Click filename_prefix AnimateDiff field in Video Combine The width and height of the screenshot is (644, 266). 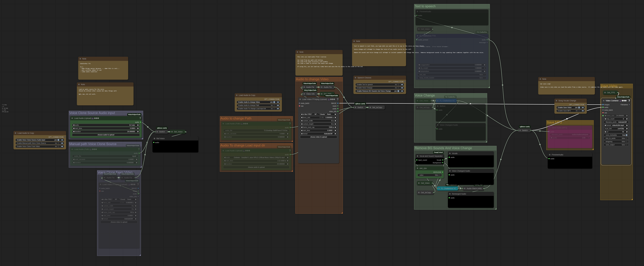click(616, 122)
